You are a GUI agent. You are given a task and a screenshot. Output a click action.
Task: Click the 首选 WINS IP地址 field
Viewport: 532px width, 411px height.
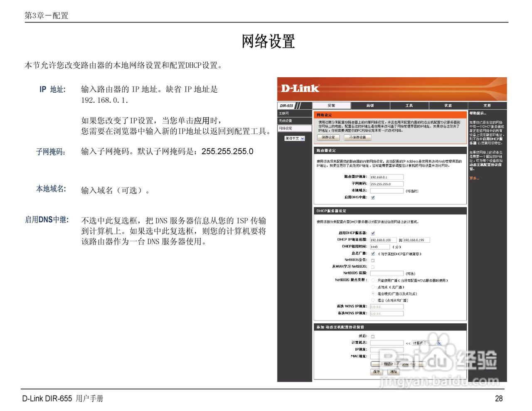point(387,307)
